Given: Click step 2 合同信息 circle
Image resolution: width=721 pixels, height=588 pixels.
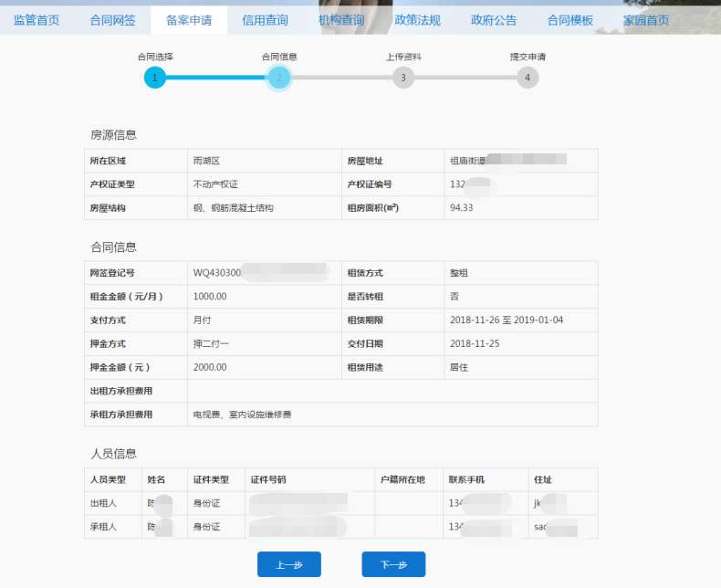Looking at the screenshot, I should pos(279,78).
